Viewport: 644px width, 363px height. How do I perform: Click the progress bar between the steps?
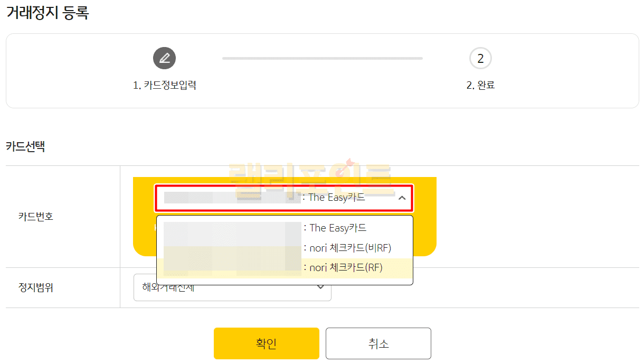tap(322, 58)
